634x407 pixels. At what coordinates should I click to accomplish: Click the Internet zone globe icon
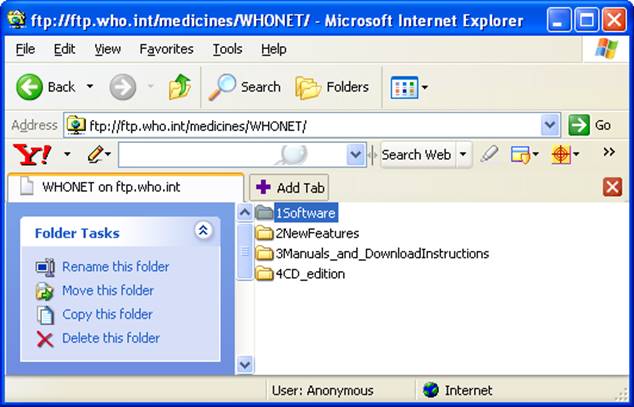(x=431, y=390)
